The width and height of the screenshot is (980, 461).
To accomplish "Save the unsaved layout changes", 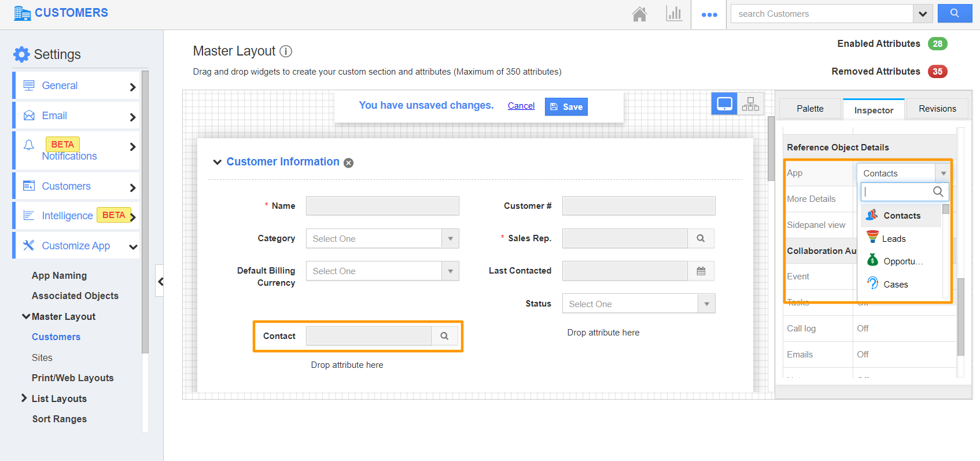I will (566, 106).
